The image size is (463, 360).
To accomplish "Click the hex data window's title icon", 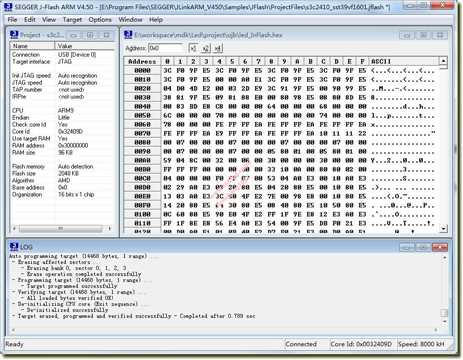I will tap(128, 35).
